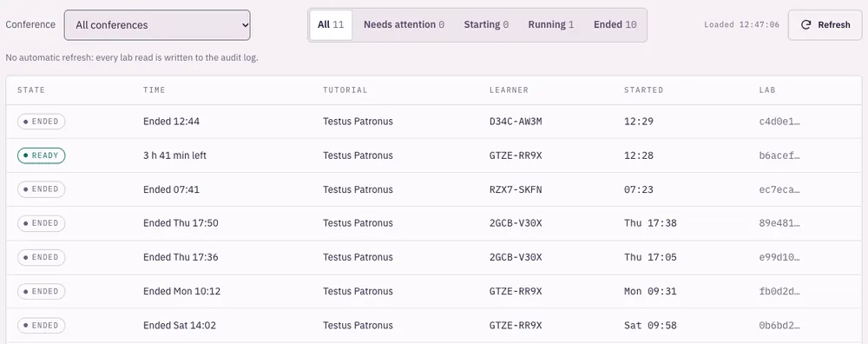Click the started time Thu 17:38

tap(650, 223)
